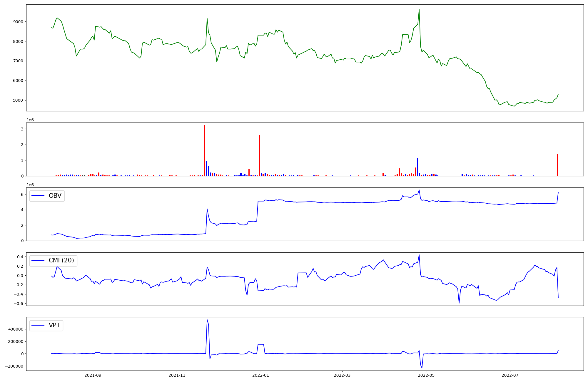Click the red volume bar at 2022-01
Image resolution: width=588 pixels, height=382 pixels.
(259, 156)
